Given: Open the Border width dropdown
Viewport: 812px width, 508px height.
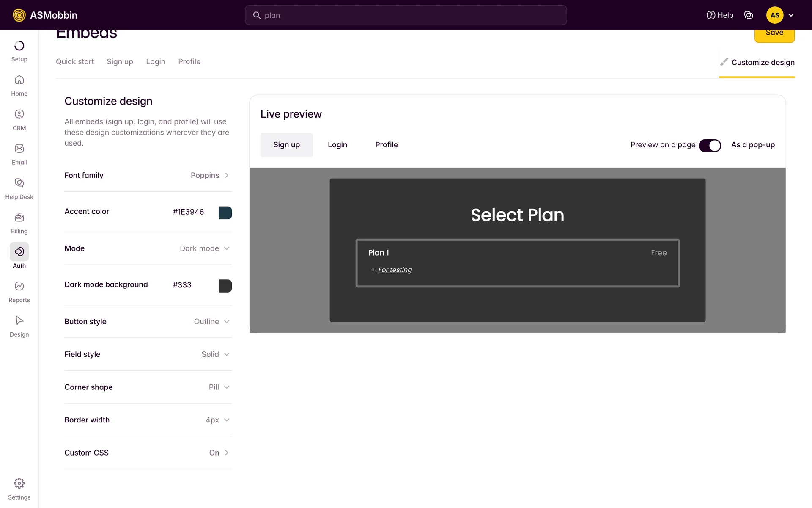Looking at the screenshot, I should [x=217, y=420].
